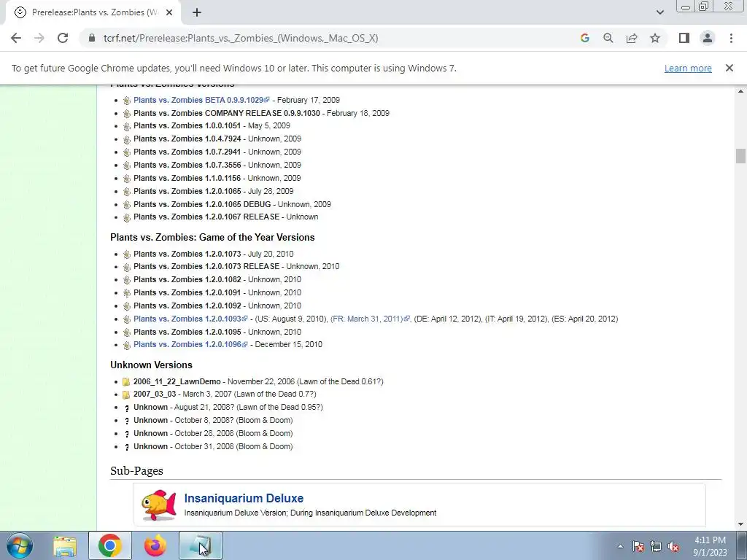Toggle the Chrome side panel
Screen dimensions: 747x560
(684, 38)
